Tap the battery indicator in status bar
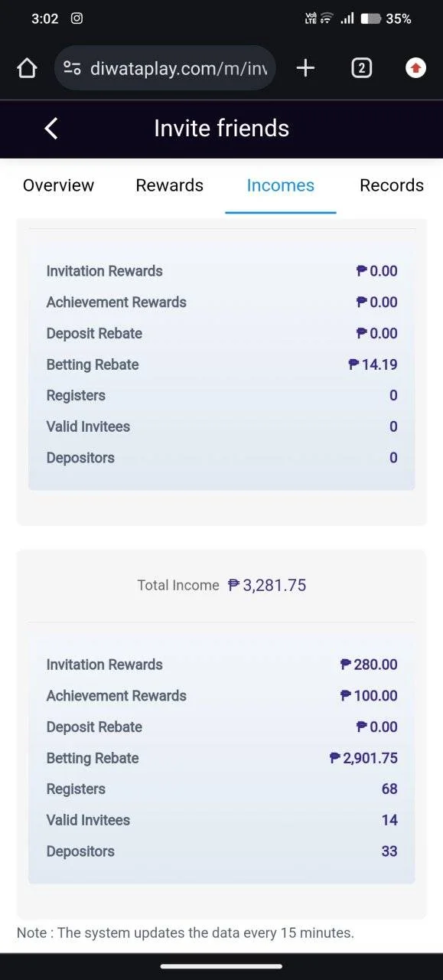 370,18
